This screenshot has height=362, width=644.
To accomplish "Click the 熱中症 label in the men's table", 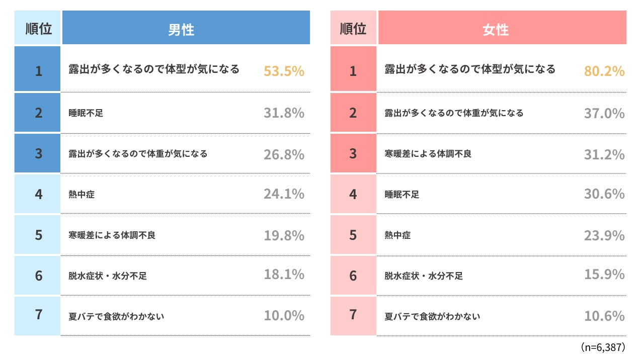I will coord(82,194).
